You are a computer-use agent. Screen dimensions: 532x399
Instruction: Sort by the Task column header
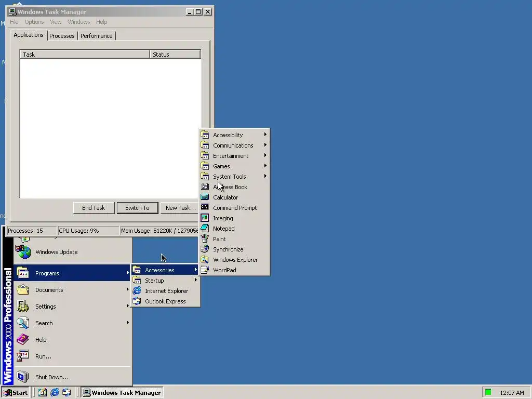85,54
